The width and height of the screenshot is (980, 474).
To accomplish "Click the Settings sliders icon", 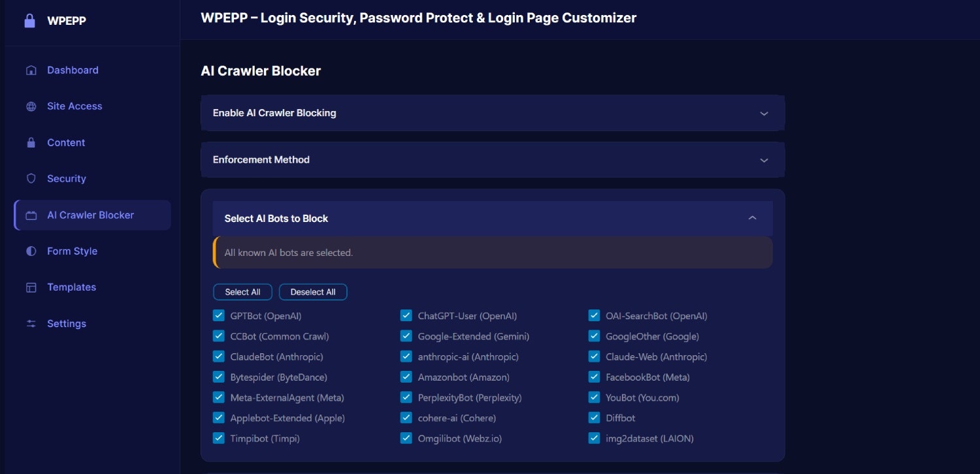I will pos(31,324).
